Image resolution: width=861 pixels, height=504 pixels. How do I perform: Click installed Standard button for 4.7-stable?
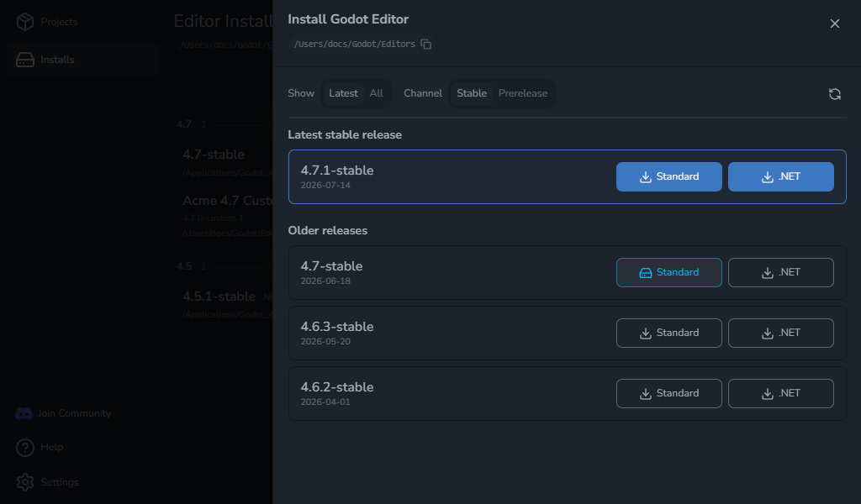pyautogui.click(x=668, y=272)
